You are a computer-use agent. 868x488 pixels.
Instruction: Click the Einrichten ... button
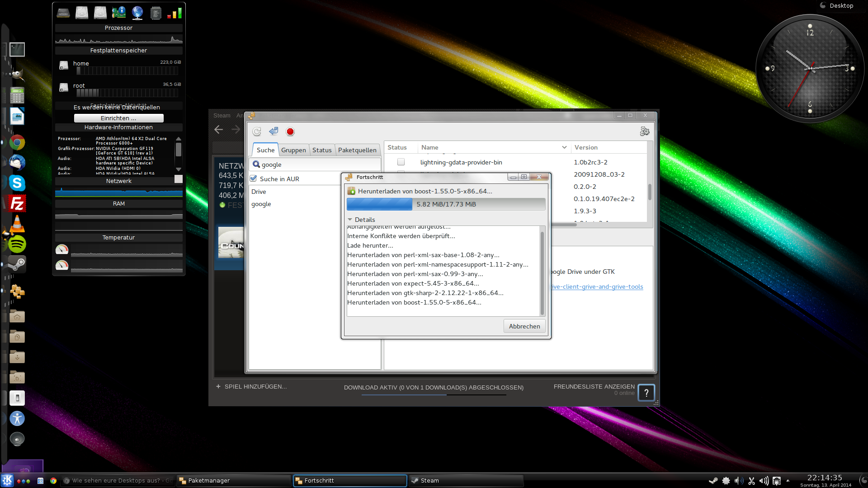coord(118,118)
